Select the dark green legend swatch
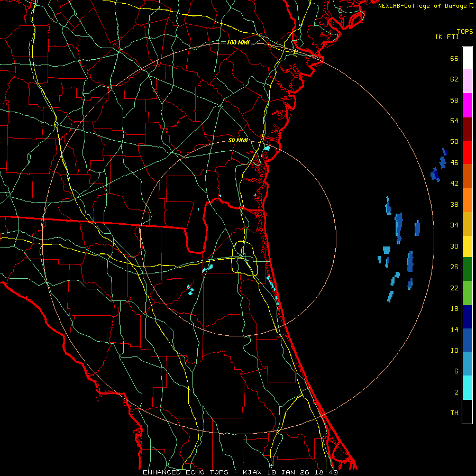This screenshot has width=476, height=476. point(467,269)
